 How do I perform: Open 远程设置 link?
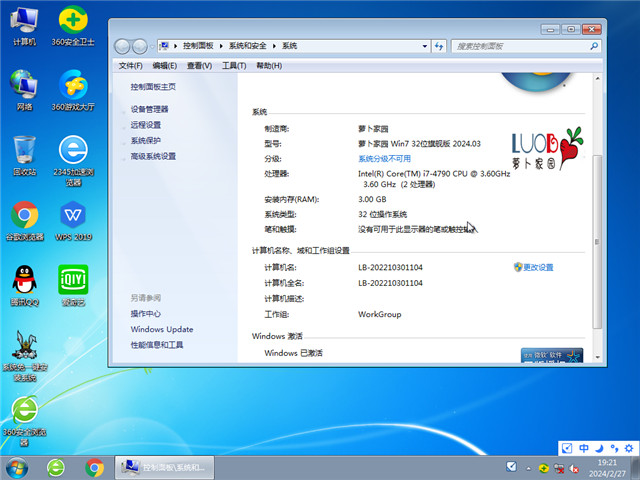(x=146, y=125)
